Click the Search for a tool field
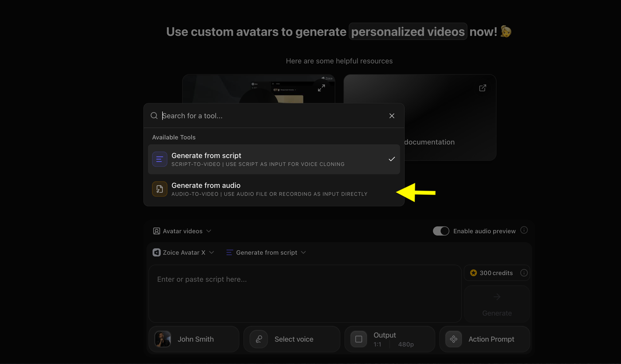Image resolution: width=621 pixels, height=364 pixels. click(271, 116)
